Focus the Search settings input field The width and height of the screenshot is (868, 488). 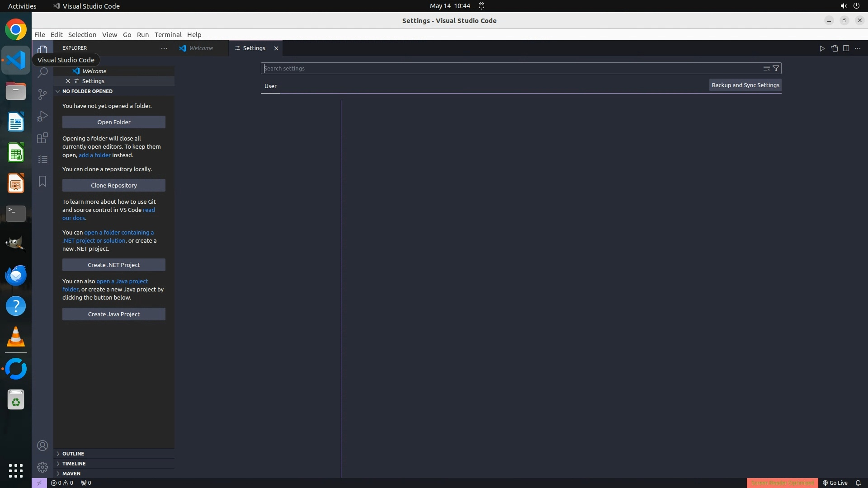click(x=511, y=68)
